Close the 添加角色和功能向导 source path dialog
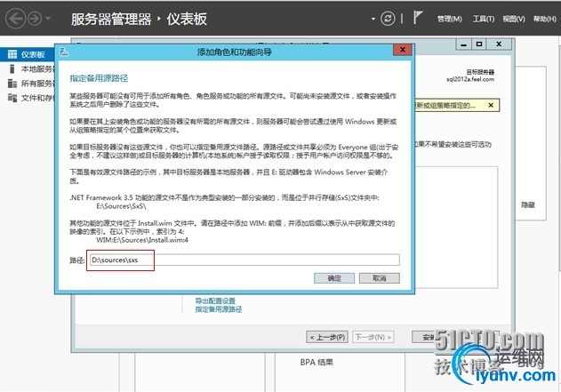The height and width of the screenshot is (392, 561). (402, 50)
